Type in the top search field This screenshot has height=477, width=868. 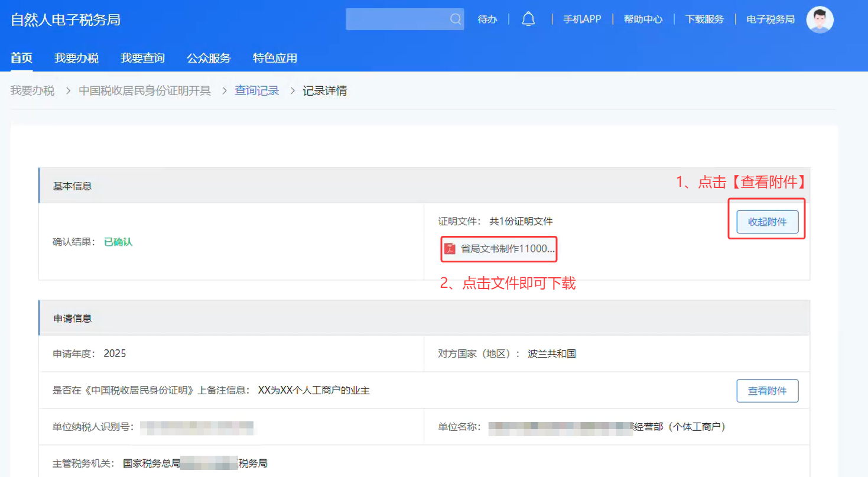[397, 20]
